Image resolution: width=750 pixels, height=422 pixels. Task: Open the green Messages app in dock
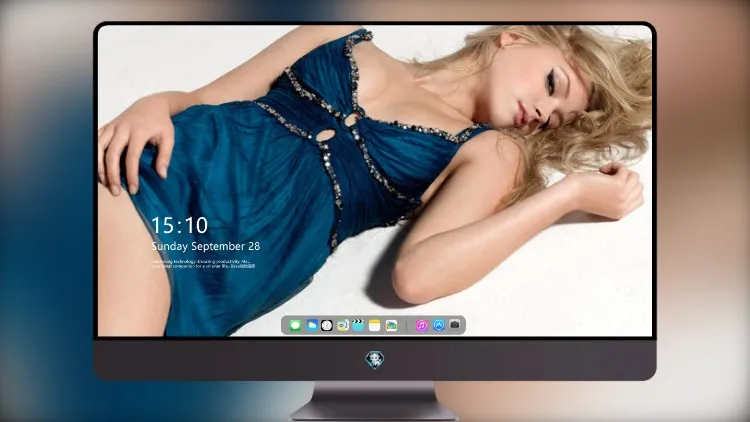point(295,325)
